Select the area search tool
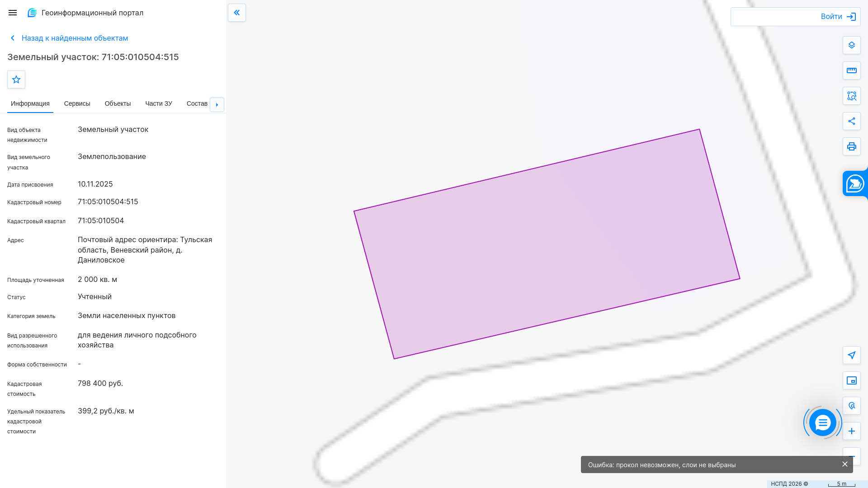The width and height of the screenshot is (868, 488). pos(852,96)
